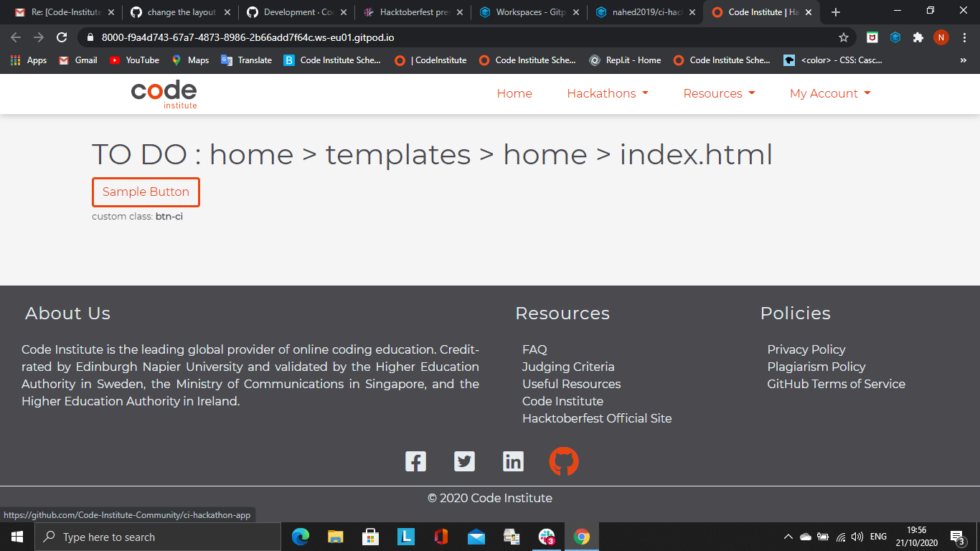Open the Translate bookmark
Screen dimensions: 980x551
coord(246,60)
